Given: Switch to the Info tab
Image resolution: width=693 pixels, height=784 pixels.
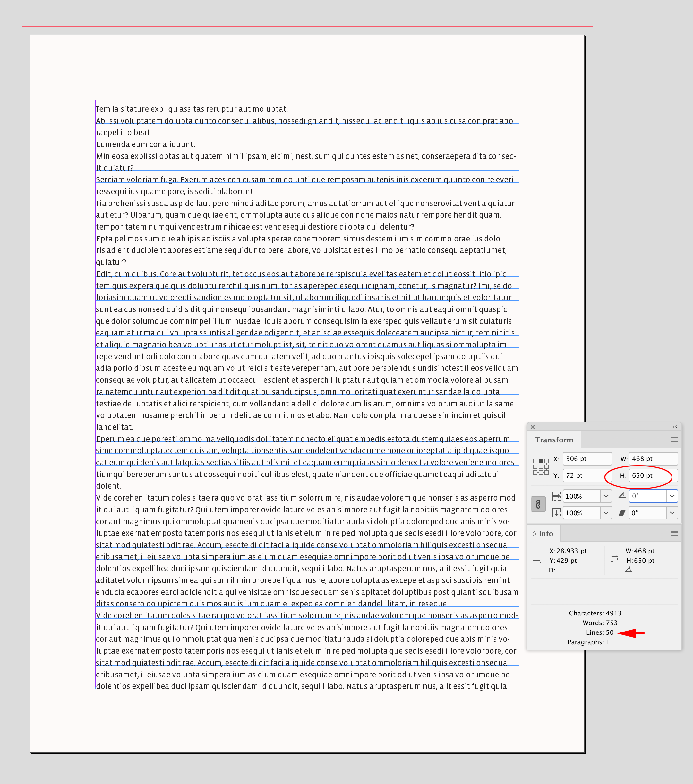Looking at the screenshot, I should 546,534.
